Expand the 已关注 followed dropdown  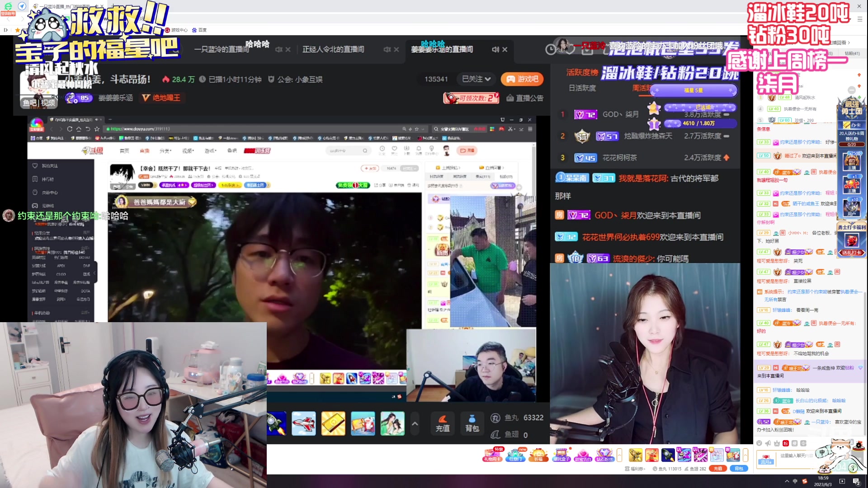[x=476, y=79]
